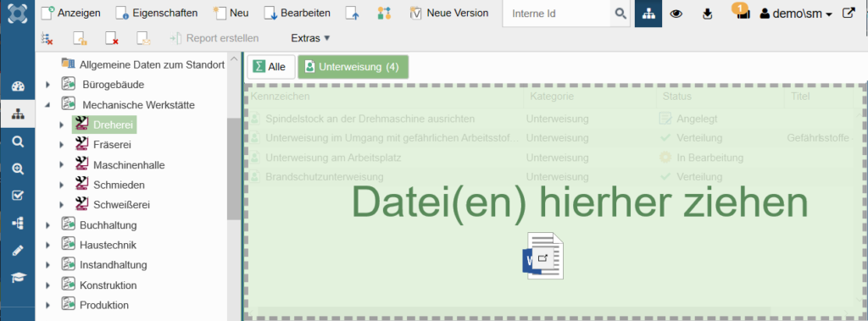The width and height of the screenshot is (868, 321).
Task: Select the hierarchy structure icon in sidebar
Action: [18, 114]
